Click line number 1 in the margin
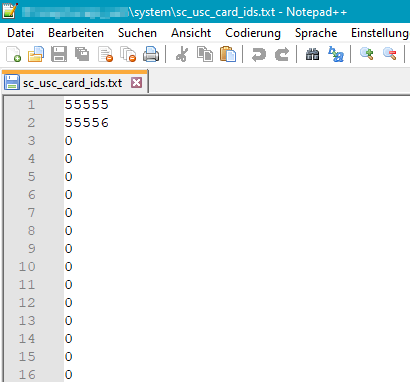The image size is (410, 382). (31, 105)
